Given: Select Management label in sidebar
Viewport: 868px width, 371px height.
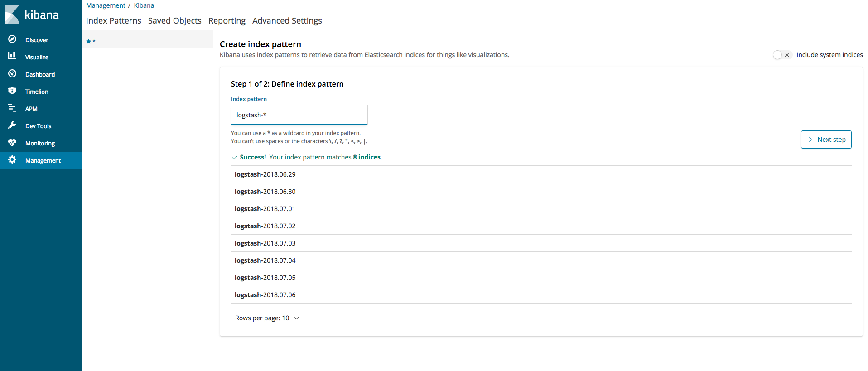Looking at the screenshot, I should point(43,160).
